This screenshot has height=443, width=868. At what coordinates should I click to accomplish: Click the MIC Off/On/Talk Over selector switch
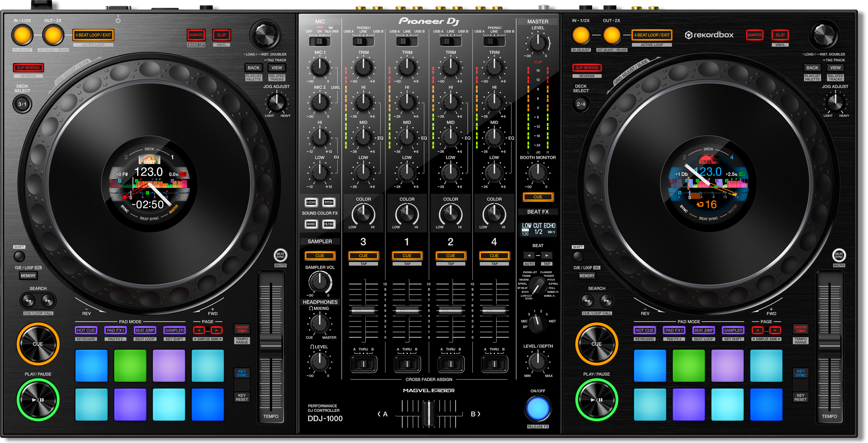coord(319,41)
